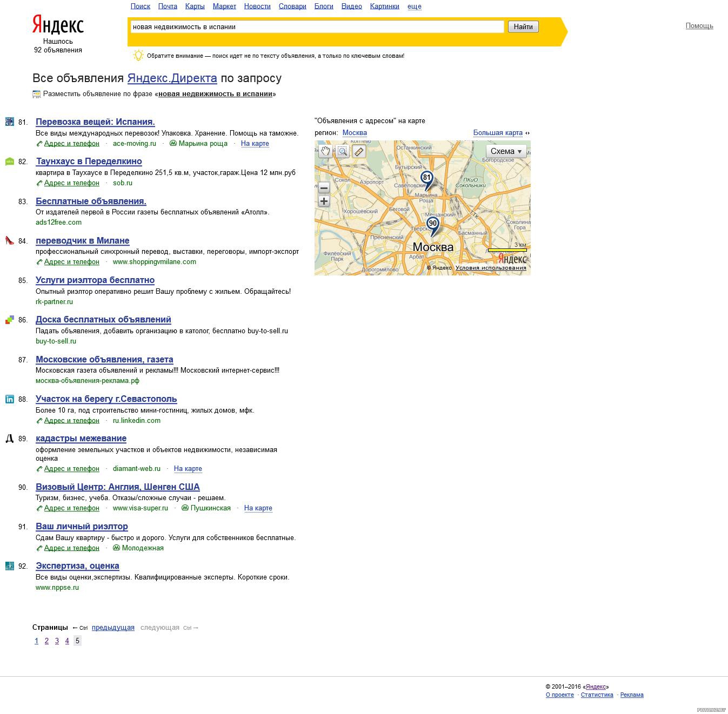The width and height of the screenshot is (728, 714).
Task: Change region 'Москва'
Action: coord(355,133)
